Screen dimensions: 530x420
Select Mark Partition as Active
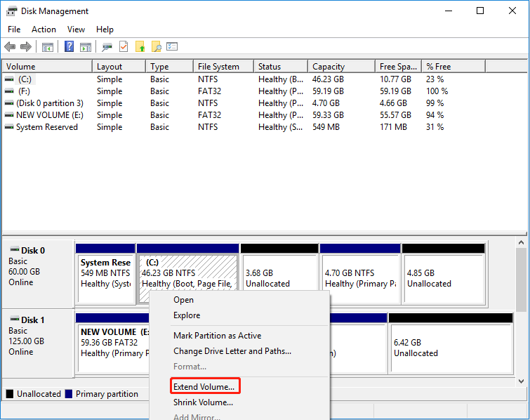(239, 336)
